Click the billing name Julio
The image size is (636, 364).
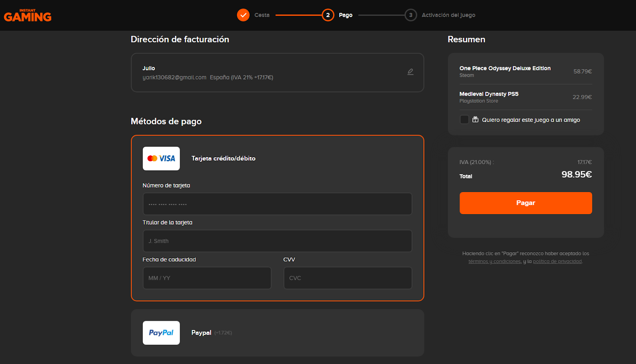click(x=149, y=68)
